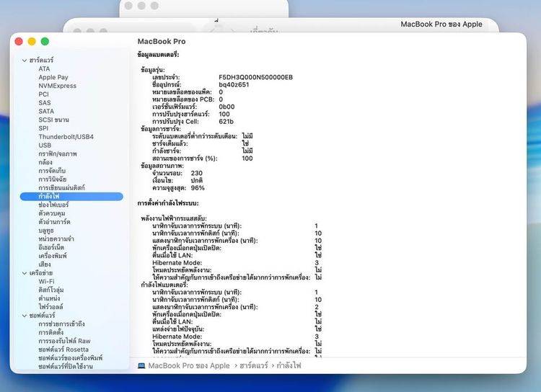Viewport: 541px width, 392px height.
Task: Click the ฮาร์ดแวร์ breadcrumb in path bar
Action: pos(254,365)
